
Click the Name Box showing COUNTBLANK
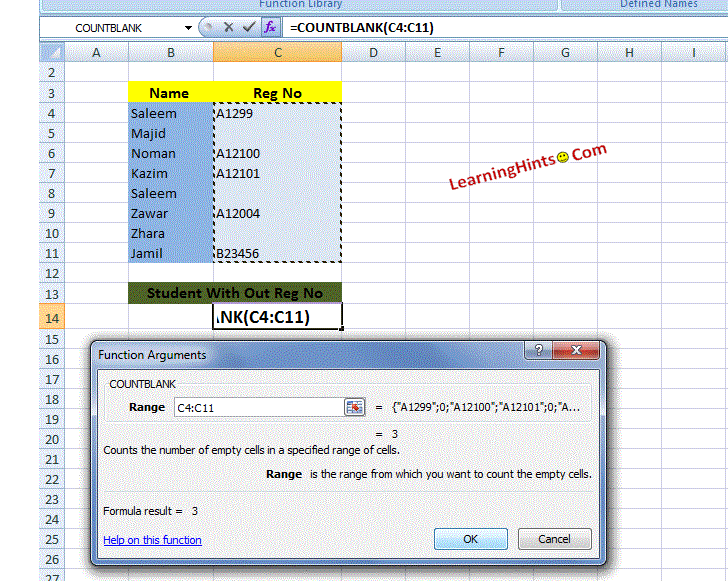click(x=111, y=28)
